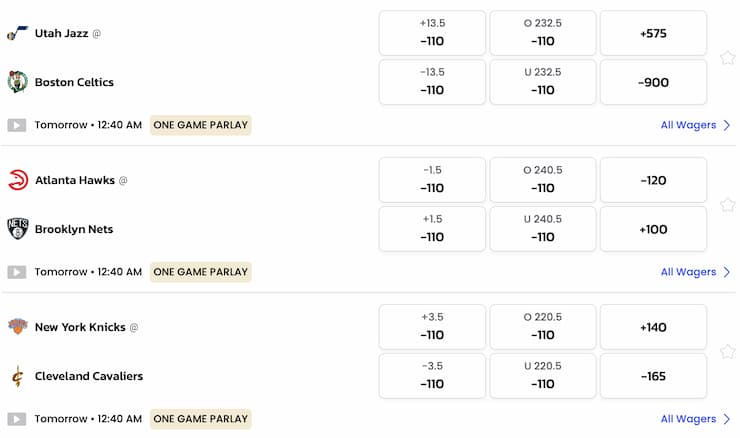Favorite the Hawks vs Nets game star
The width and height of the screenshot is (740, 438).
(x=727, y=205)
